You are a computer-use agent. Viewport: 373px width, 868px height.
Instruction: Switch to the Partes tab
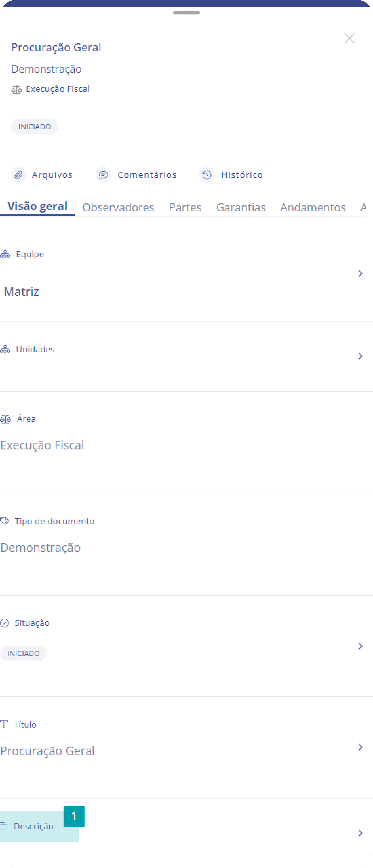point(185,207)
